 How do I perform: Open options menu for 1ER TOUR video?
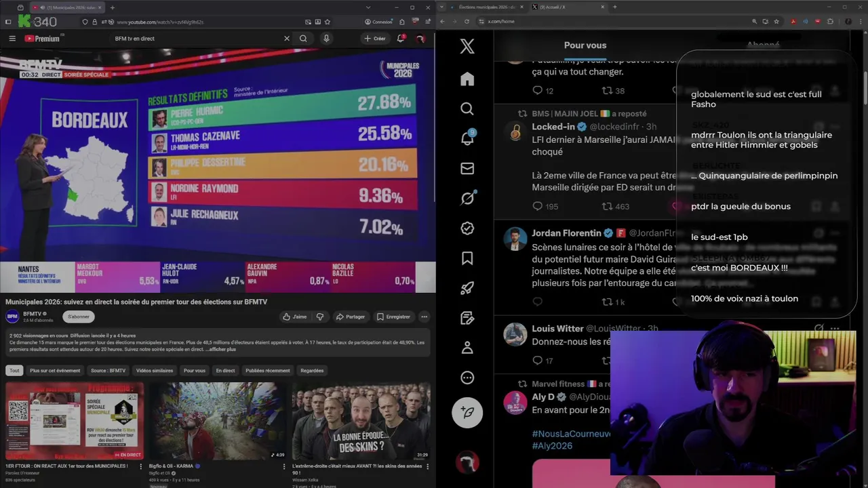pyautogui.click(x=141, y=466)
